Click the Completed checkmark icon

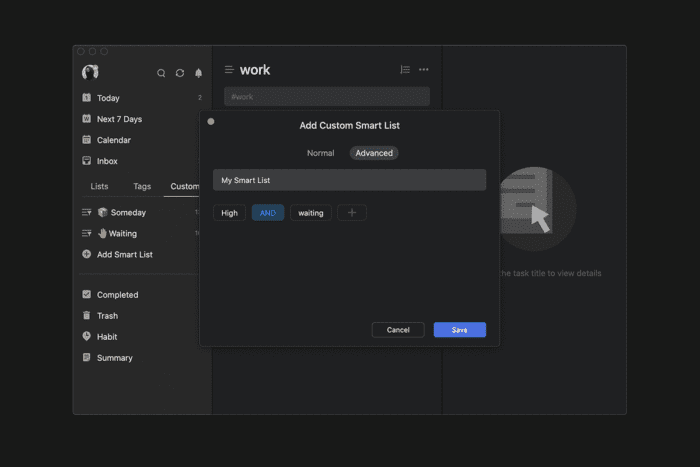coord(87,294)
